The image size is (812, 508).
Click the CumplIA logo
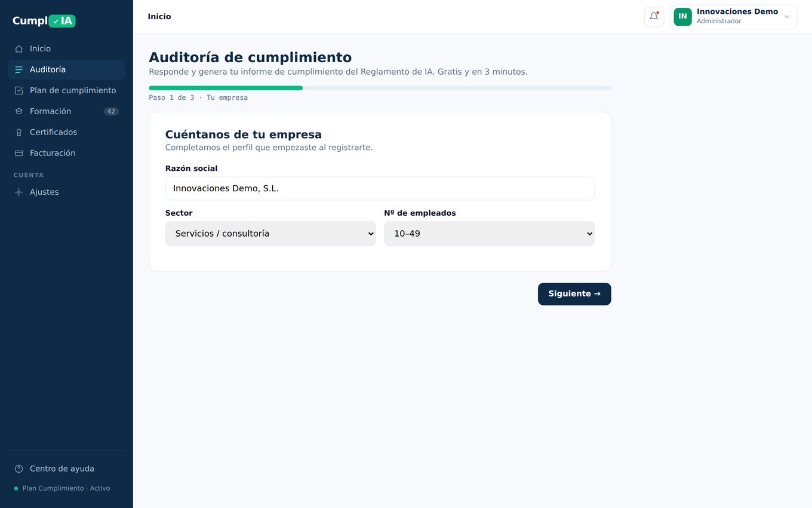pyautogui.click(x=44, y=21)
